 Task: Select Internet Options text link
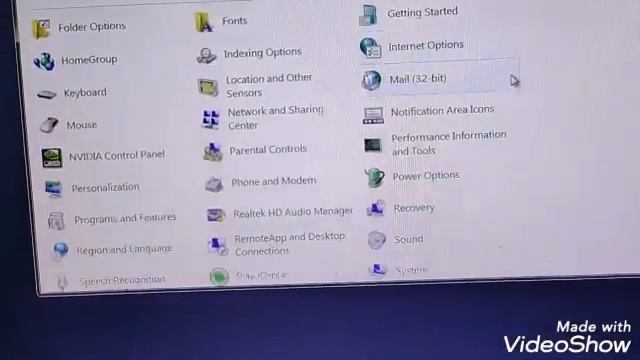[x=426, y=46]
